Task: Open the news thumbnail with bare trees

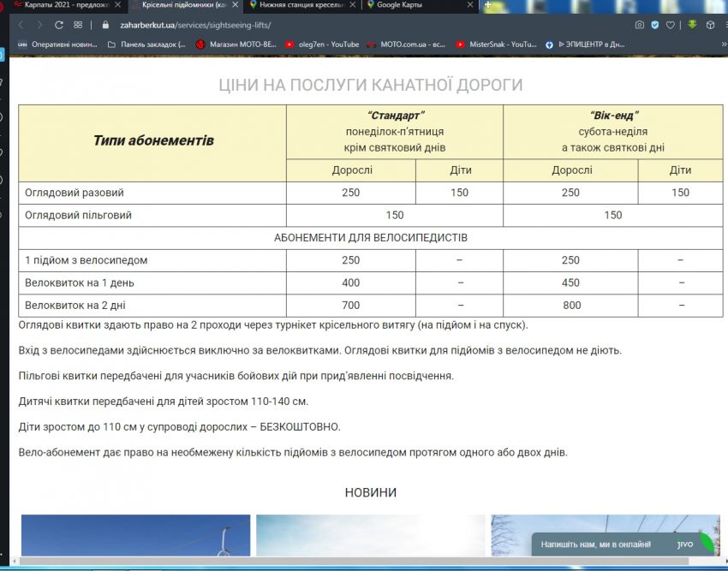Action: [x=606, y=535]
